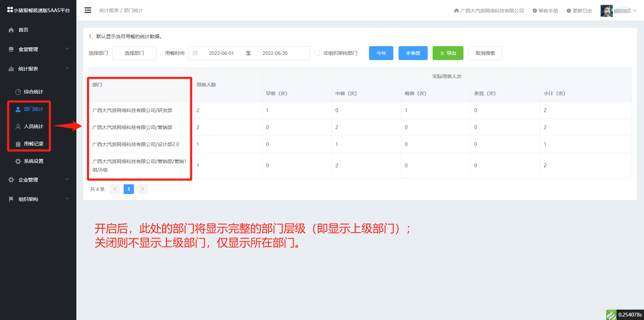Expand the 企业管理 sidebar menu
Screen dimensions: 644x320
[38, 180]
